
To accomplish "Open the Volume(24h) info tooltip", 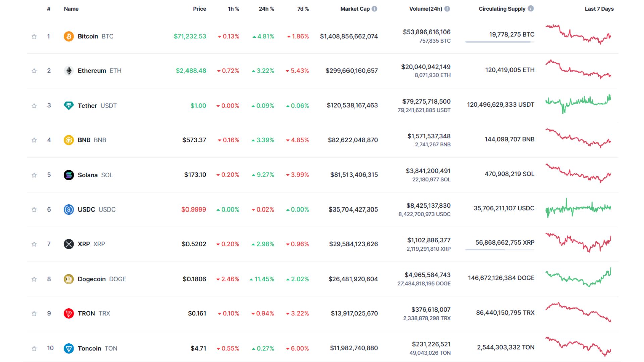I will click(x=447, y=9).
